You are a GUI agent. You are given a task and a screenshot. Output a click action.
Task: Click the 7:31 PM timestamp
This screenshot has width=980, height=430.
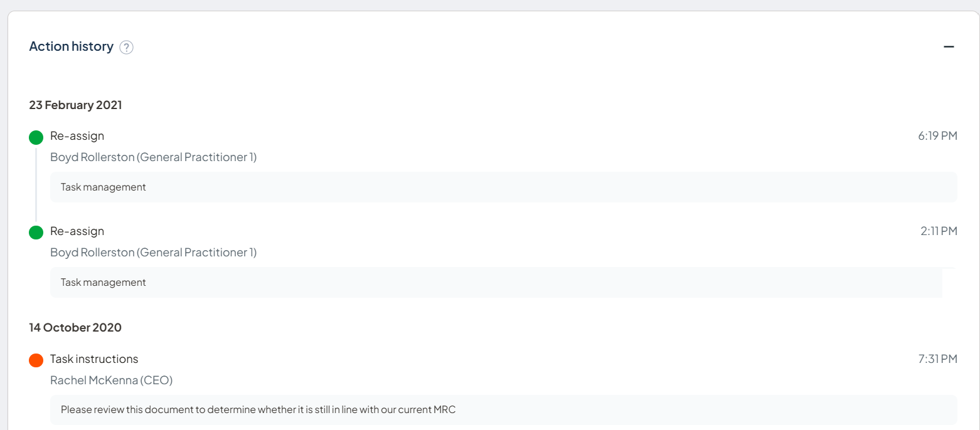tap(937, 359)
